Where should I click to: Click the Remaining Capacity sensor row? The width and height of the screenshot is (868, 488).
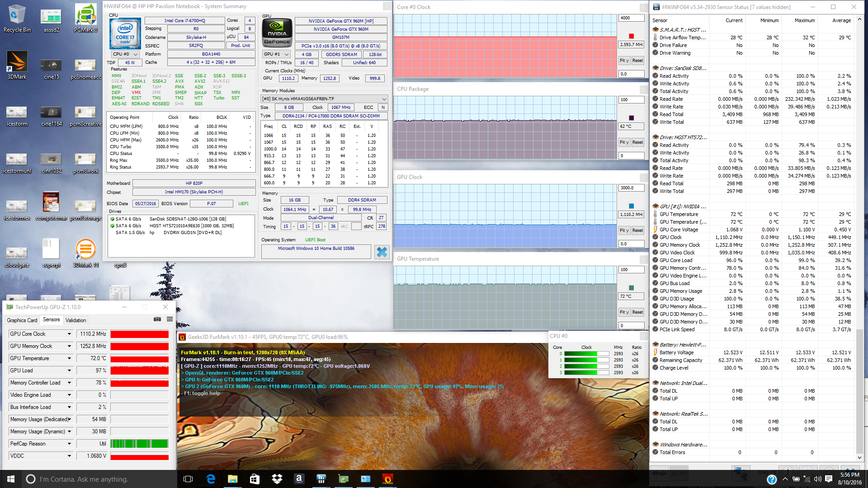(752, 360)
